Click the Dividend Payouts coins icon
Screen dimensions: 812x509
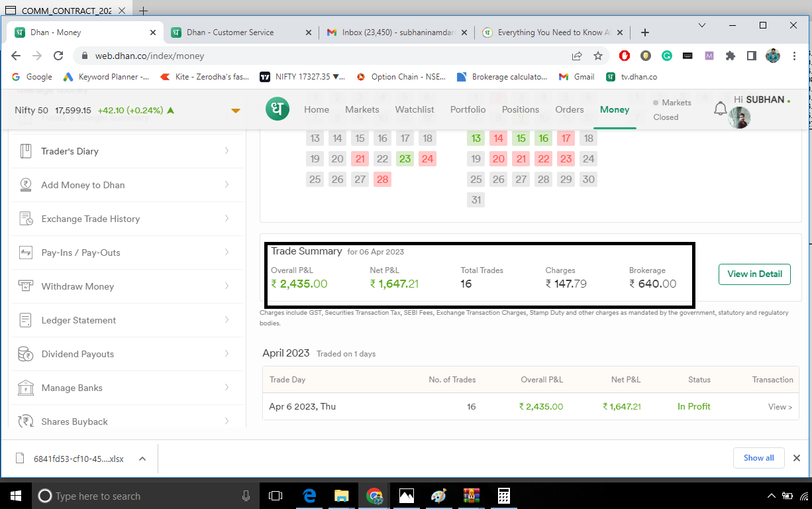point(26,354)
